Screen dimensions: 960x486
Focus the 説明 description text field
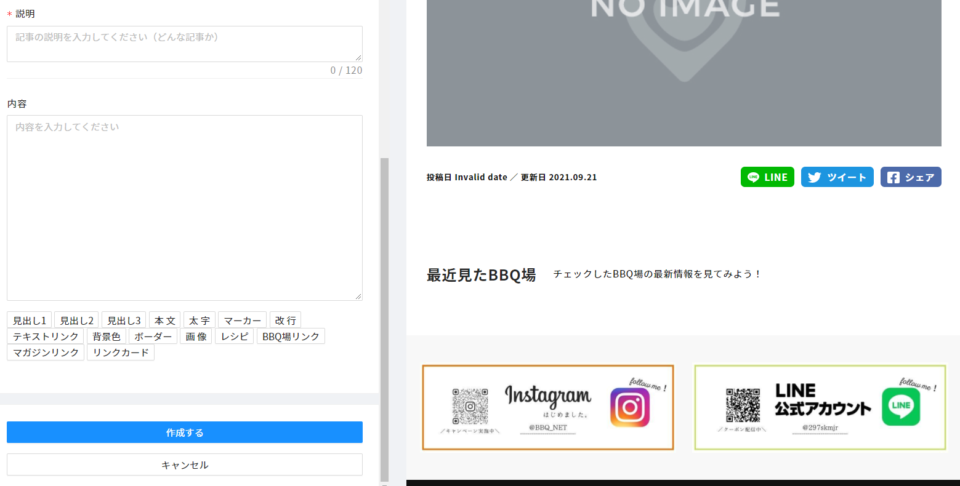point(184,44)
